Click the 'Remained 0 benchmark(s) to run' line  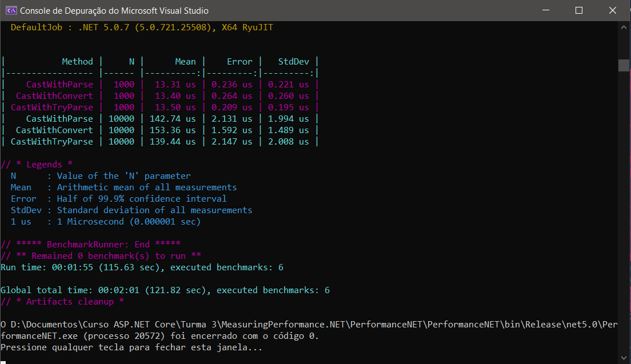tap(101, 256)
